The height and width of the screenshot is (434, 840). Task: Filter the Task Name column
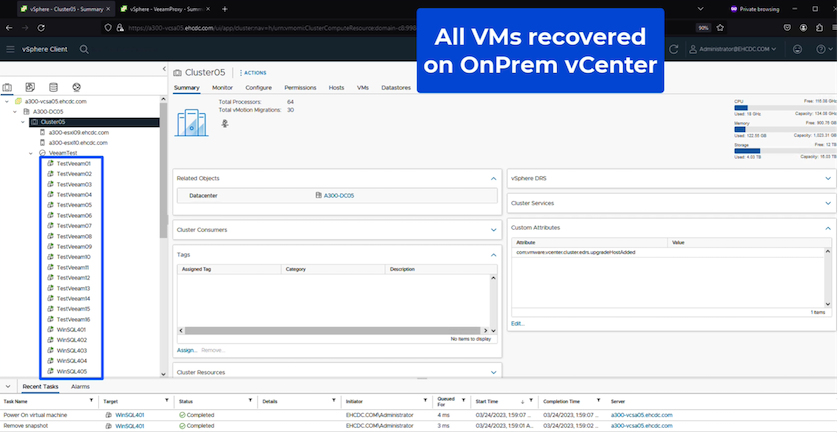click(x=92, y=401)
